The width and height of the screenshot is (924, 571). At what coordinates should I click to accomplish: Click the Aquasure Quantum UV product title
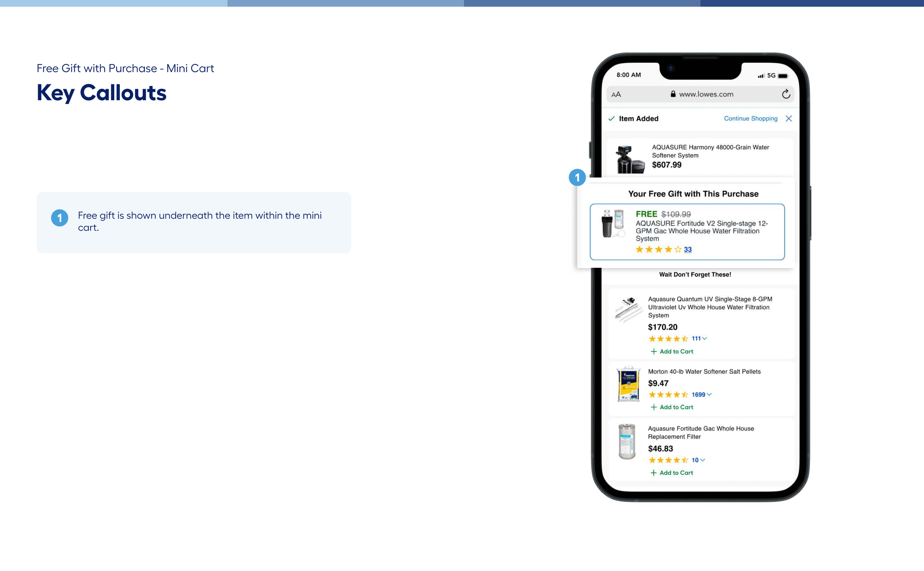coord(710,307)
